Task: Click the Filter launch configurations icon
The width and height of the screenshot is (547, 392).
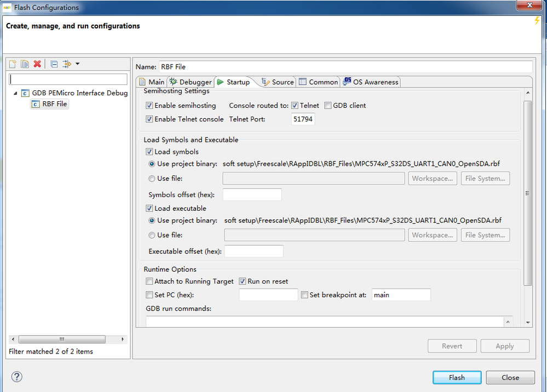Action: click(x=67, y=64)
